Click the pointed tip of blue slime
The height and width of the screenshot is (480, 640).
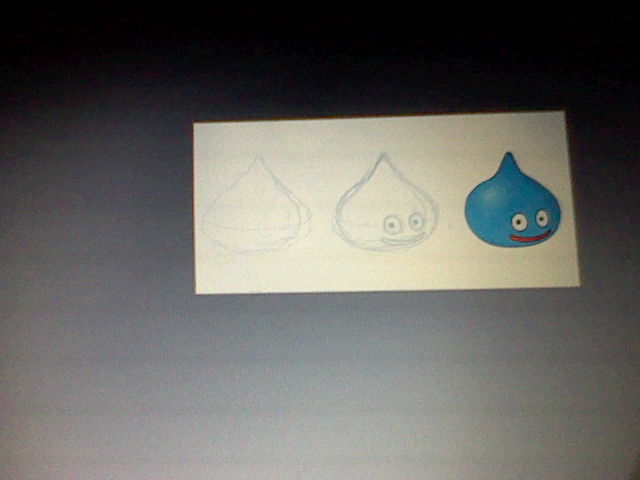click(508, 157)
